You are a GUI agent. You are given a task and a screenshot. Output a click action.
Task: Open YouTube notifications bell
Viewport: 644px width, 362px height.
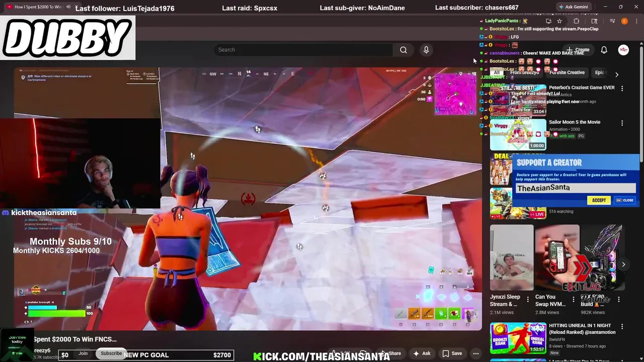[604, 50]
